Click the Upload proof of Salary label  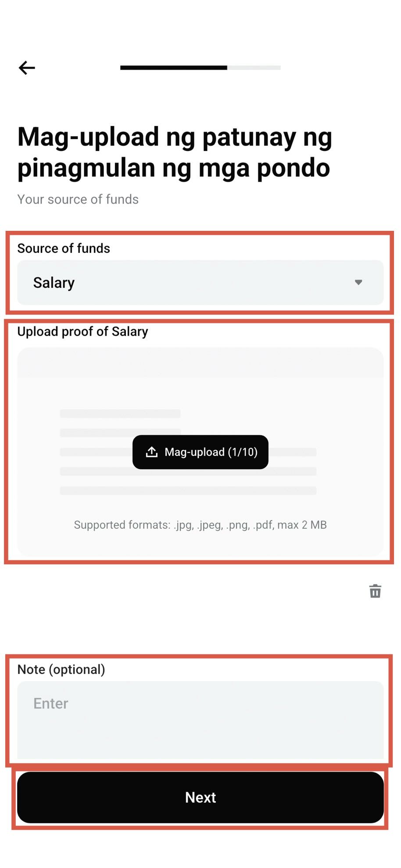pos(82,331)
